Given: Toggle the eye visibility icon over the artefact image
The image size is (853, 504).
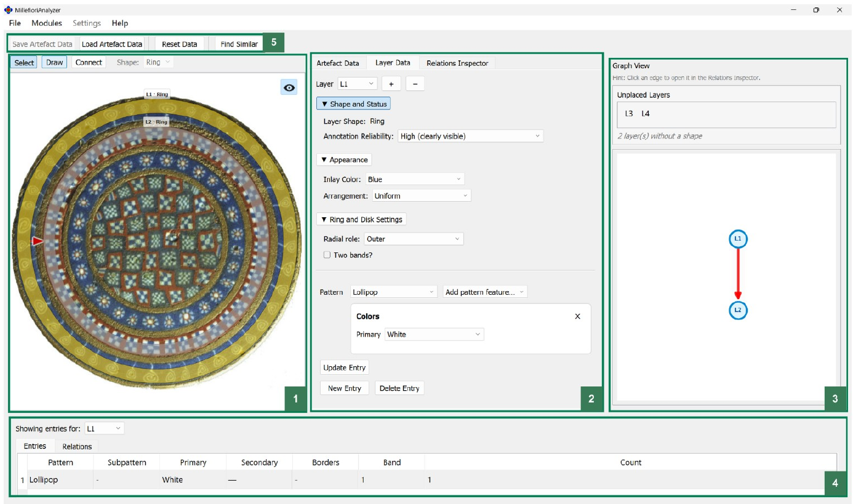Looking at the screenshot, I should point(289,87).
